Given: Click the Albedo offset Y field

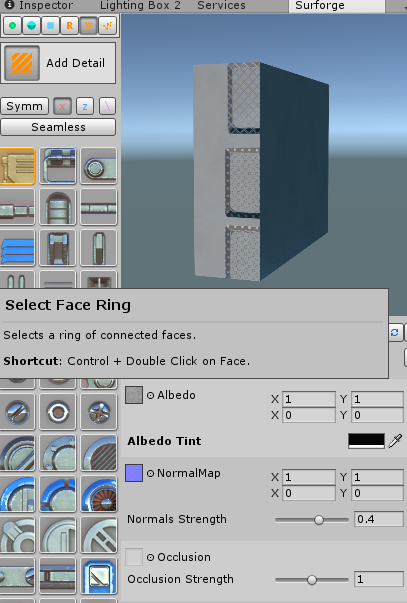Looking at the screenshot, I should tap(377, 415).
